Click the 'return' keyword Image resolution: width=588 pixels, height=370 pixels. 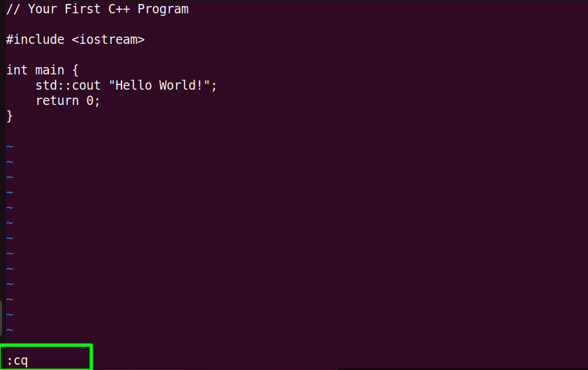(x=57, y=101)
